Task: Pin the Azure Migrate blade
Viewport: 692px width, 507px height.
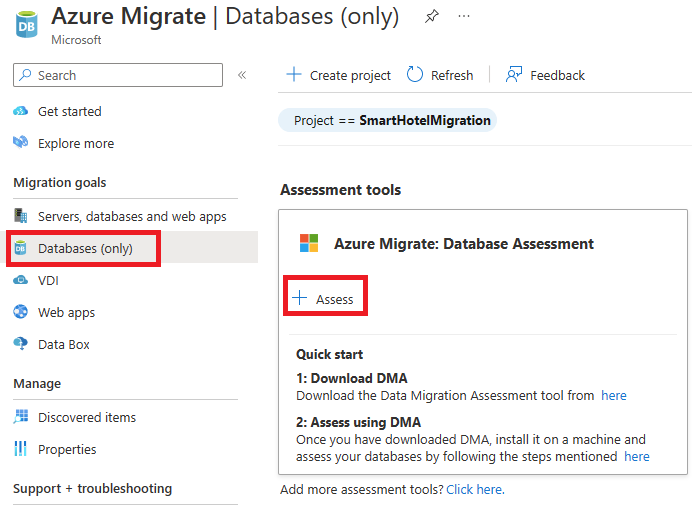Action: [432, 17]
